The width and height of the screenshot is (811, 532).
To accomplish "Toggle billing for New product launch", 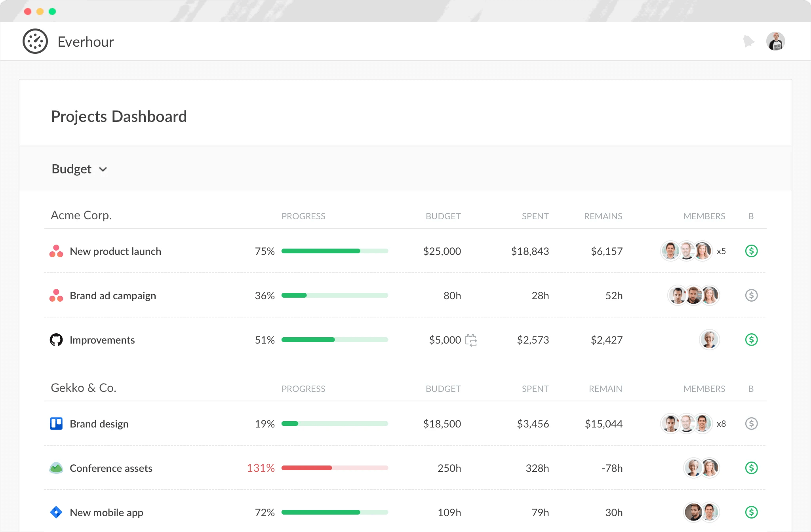I will (751, 251).
